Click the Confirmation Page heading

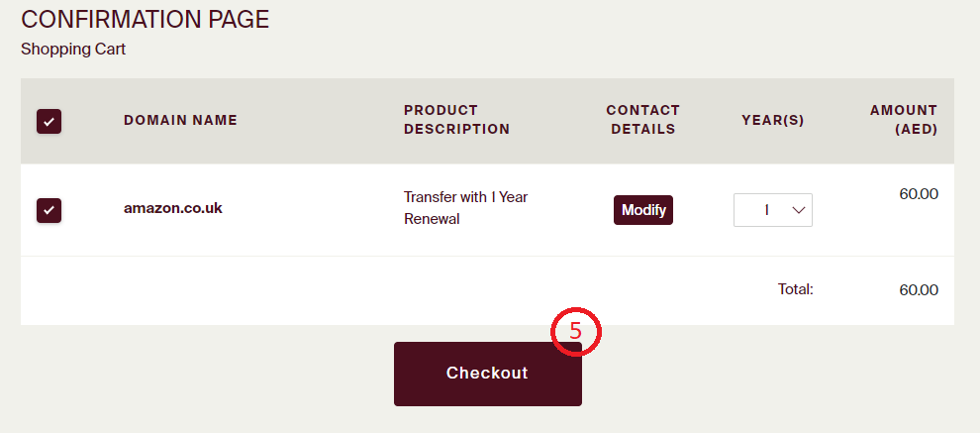click(x=146, y=19)
